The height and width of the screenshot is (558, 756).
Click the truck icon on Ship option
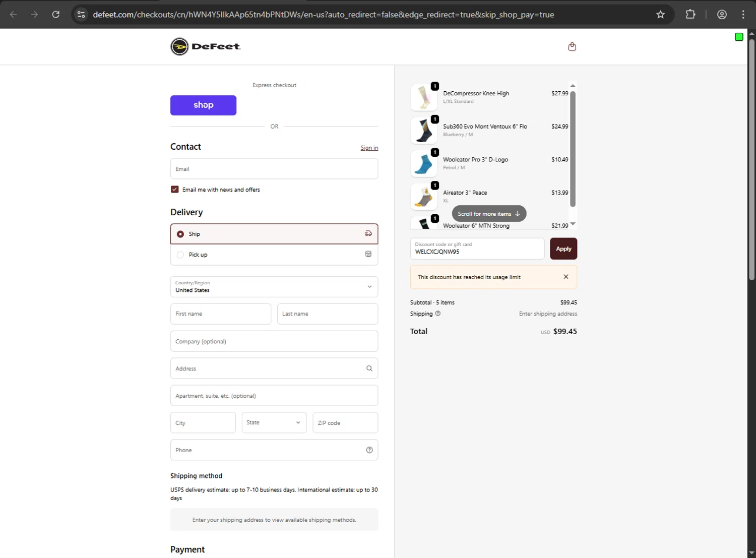click(368, 233)
